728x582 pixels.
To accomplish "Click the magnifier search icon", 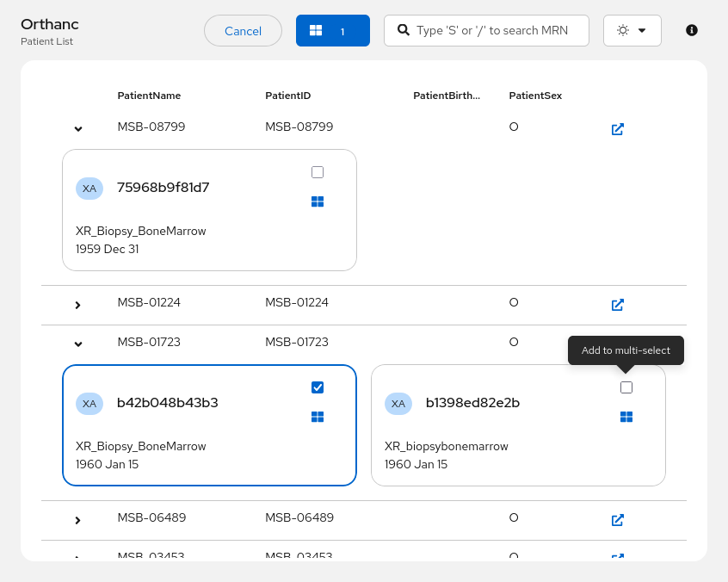I will tap(404, 30).
